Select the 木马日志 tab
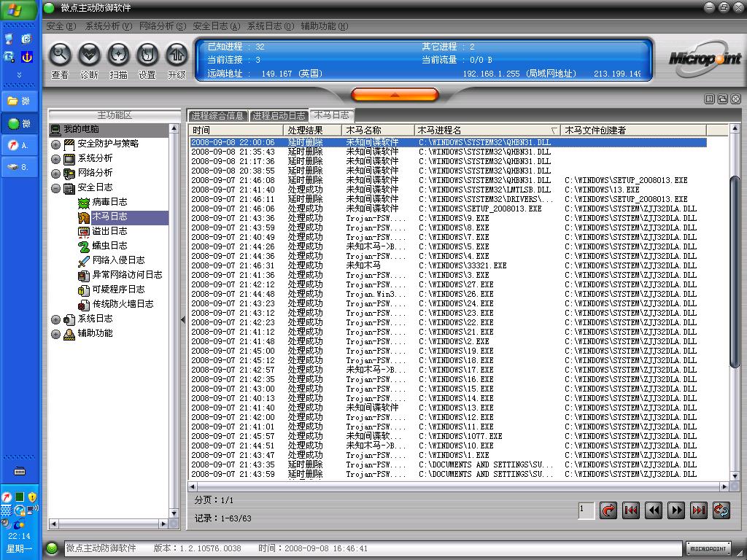 (x=332, y=114)
